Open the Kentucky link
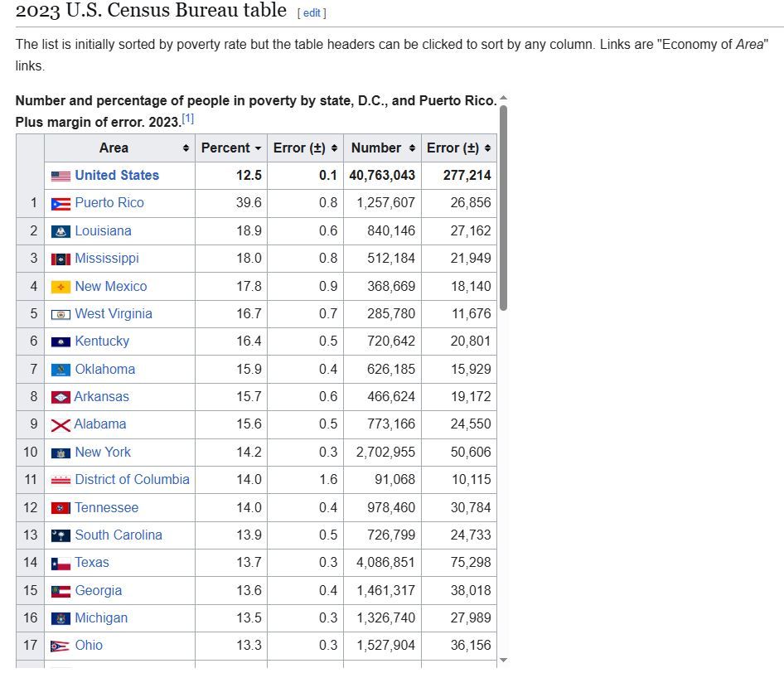The width and height of the screenshot is (784, 673). coord(102,341)
